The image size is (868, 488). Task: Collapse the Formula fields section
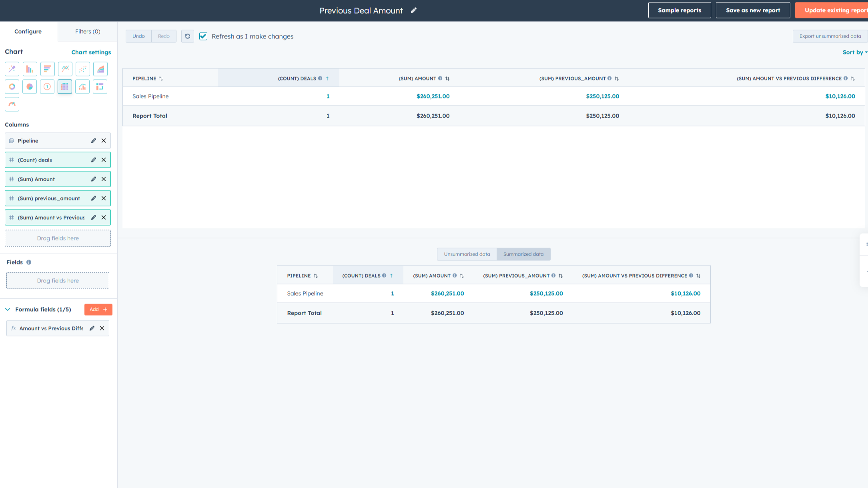[x=8, y=309]
